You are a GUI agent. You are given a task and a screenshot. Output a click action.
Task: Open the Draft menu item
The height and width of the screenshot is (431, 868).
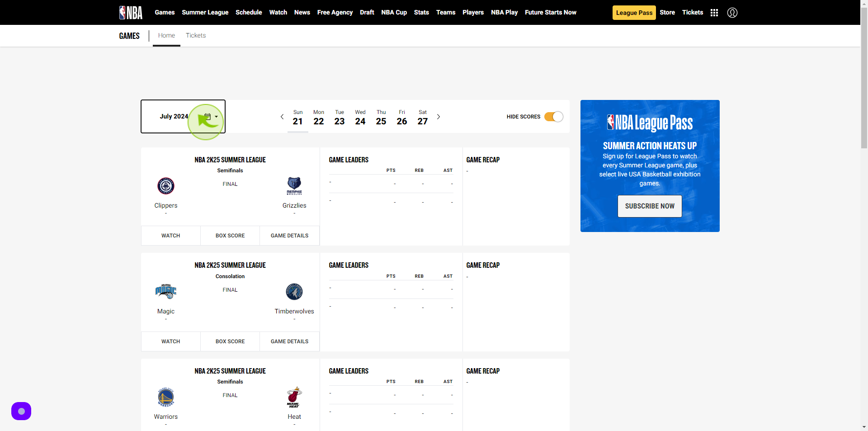point(367,13)
